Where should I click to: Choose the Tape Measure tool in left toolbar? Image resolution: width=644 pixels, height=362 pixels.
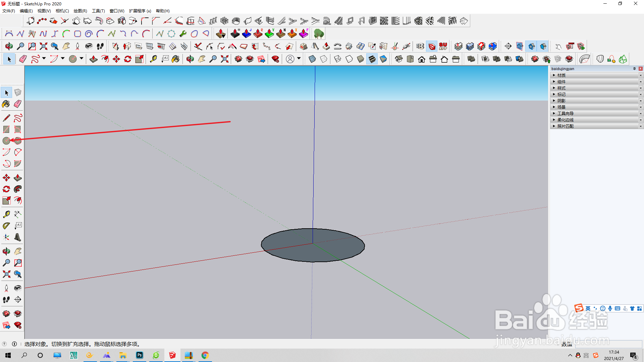point(6,214)
